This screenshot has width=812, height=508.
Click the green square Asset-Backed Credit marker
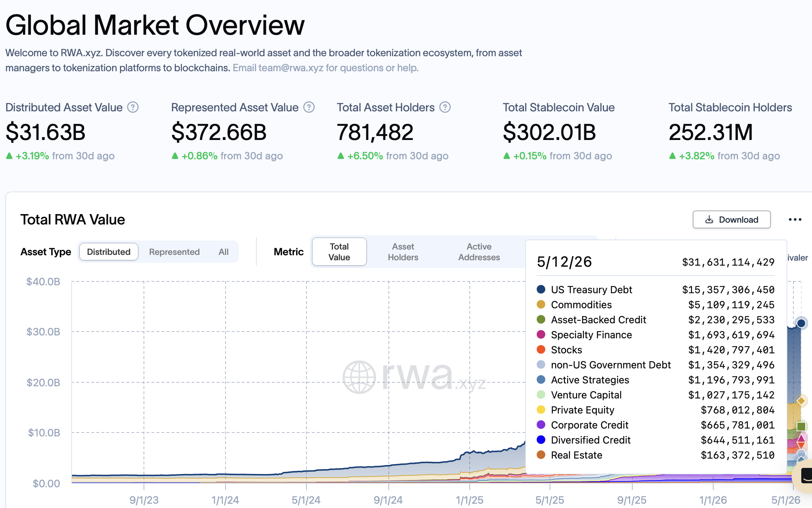[x=801, y=426]
